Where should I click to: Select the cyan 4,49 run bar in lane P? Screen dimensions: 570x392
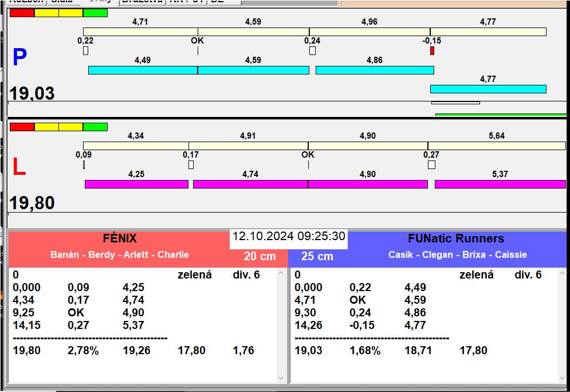[x=143, y=70]
